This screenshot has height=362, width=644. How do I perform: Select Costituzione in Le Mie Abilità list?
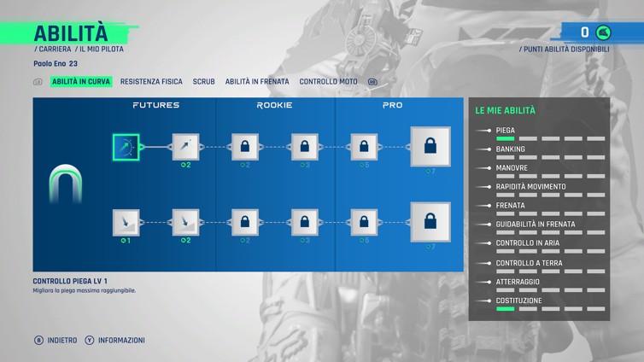(x=518, y=301)
